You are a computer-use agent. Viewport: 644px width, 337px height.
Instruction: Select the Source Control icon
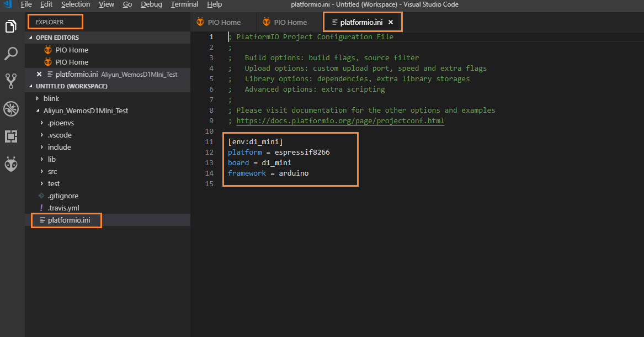(x=10, y=81)
